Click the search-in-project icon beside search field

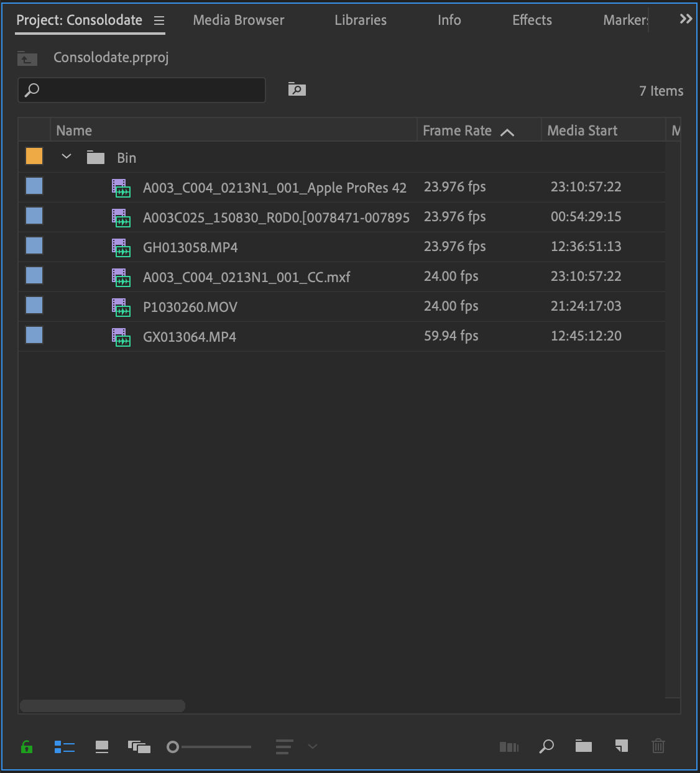297,89
